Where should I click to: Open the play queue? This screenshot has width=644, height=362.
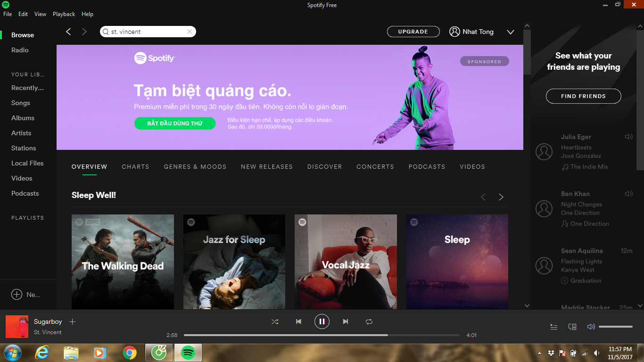(x=554, y=327)
